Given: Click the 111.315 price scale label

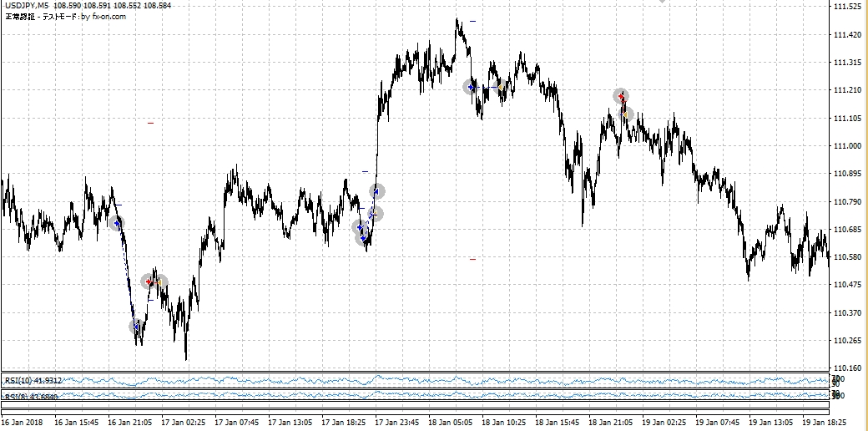Looking at the screenshot, I should point(845,63).
